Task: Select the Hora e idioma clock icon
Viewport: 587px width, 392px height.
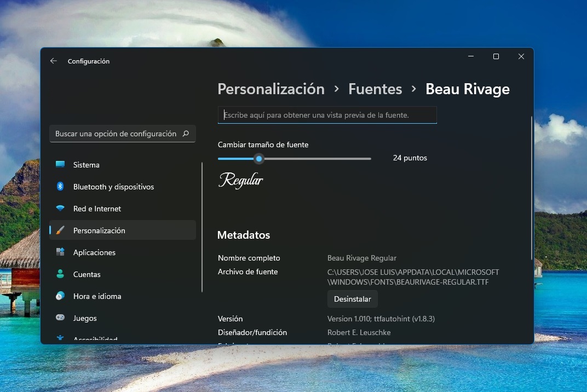Action: [60, 296]
